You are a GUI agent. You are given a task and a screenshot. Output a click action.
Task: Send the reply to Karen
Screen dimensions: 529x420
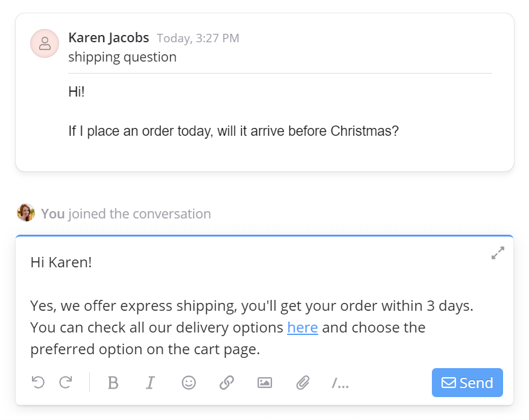tap(467, 383)
